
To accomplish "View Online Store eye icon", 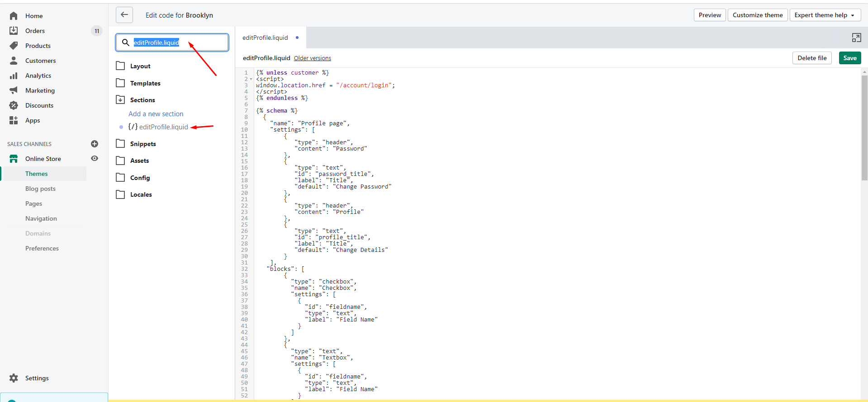I will tap(95, 159).
